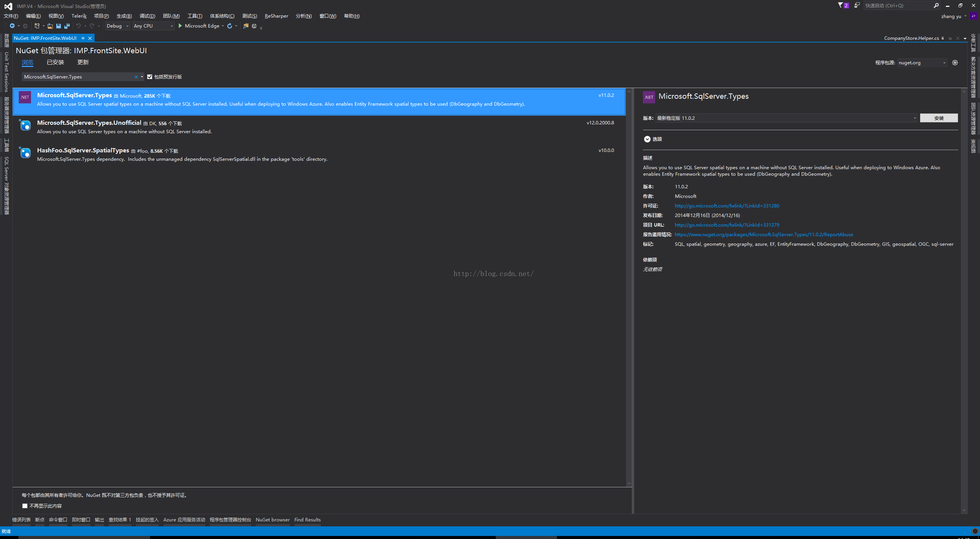
Task: Open the package source nuget.org dropdown
Action: coord(922,63)
